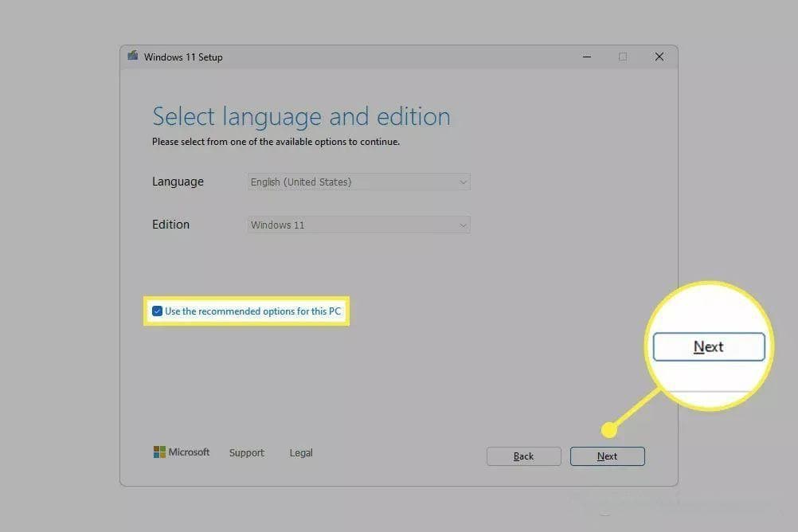Open the Legal link
The image size is (798, 532).
pyautogui.click(x=301, y=452)
